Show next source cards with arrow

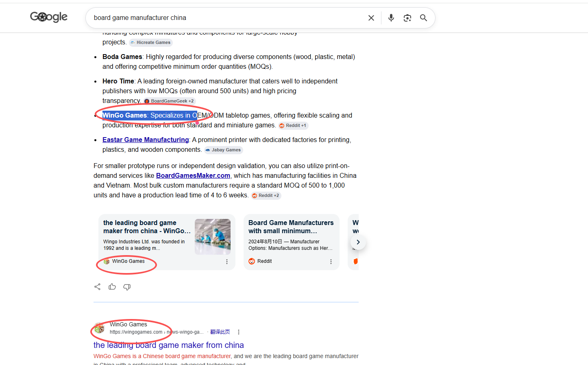[358, 242]
